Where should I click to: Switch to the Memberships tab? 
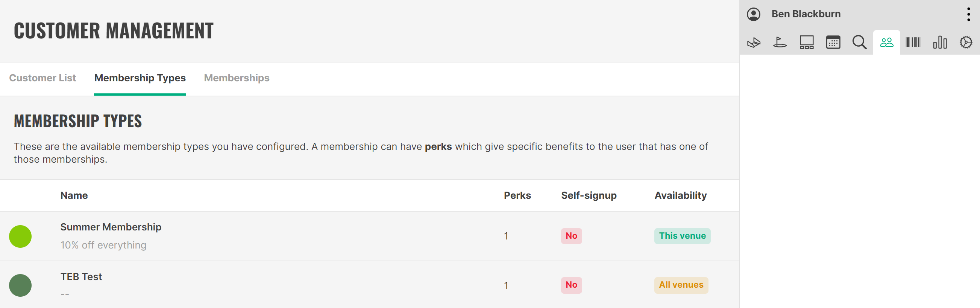pyautogui.click(x=237, y=78)
